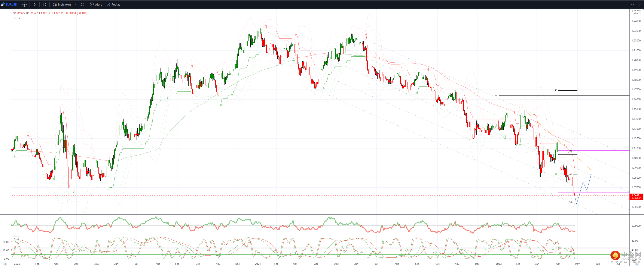Click the upper R3 pivot resistance label
The height and width of the screenshot is (266, 644).
556,90
